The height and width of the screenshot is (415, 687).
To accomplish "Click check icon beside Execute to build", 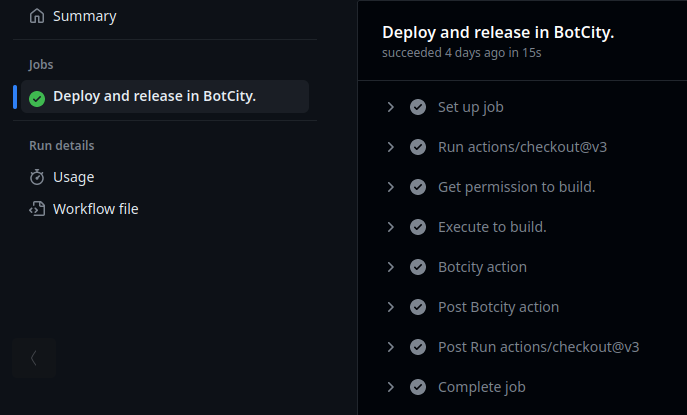I will (418, 227).
